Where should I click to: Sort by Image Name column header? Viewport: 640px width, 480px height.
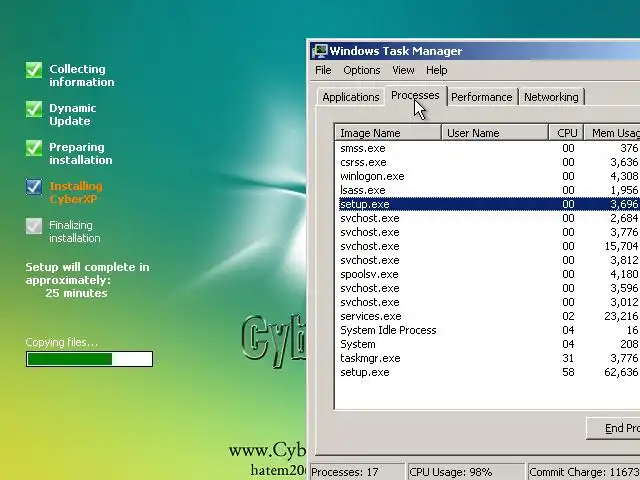(388, 133)
